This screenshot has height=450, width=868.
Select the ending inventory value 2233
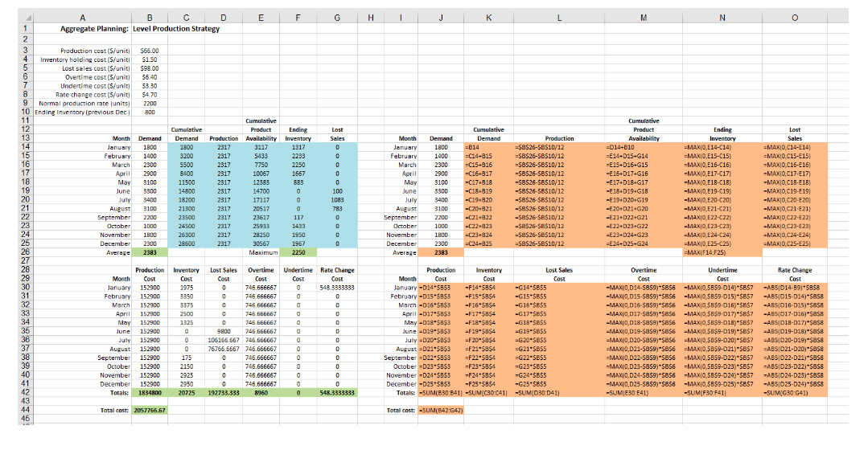(298, 156)
